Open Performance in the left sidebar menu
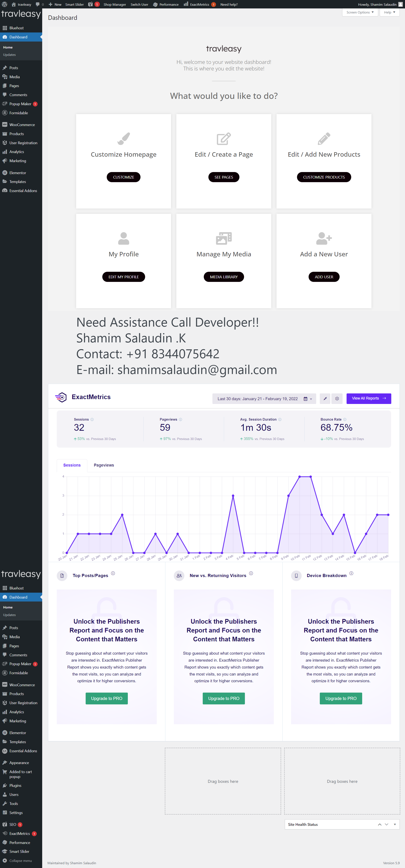405x868 pixels. 21,843
